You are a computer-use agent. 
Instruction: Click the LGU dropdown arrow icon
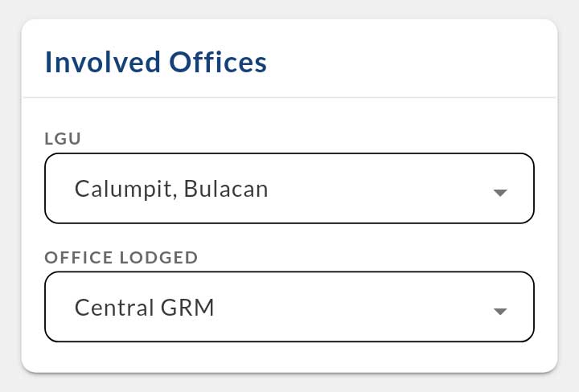pos(499,193)
